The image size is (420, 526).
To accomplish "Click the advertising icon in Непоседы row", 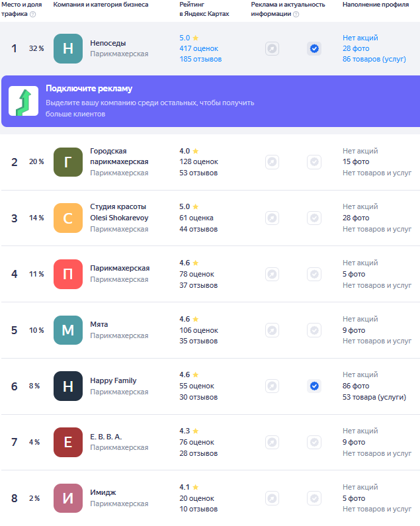I will point(272,49).
